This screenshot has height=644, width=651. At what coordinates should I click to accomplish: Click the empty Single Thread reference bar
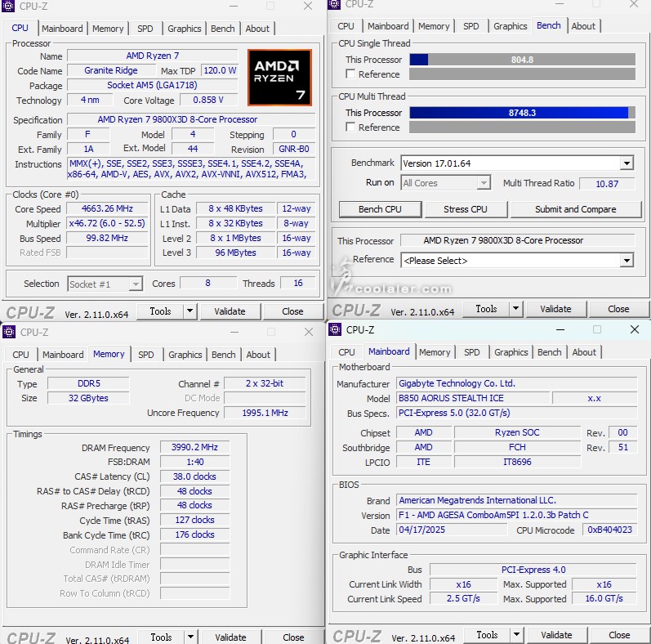(x=522, y=74)
